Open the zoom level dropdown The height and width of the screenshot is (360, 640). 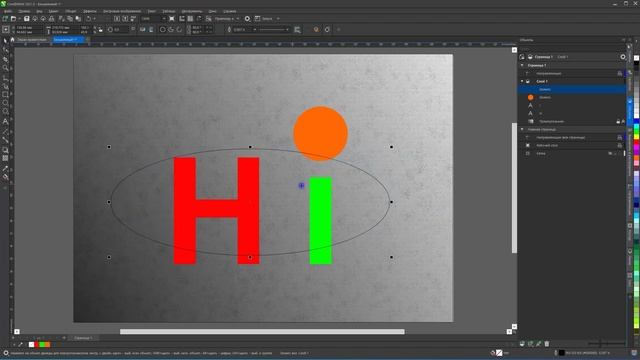pos(164,19)
